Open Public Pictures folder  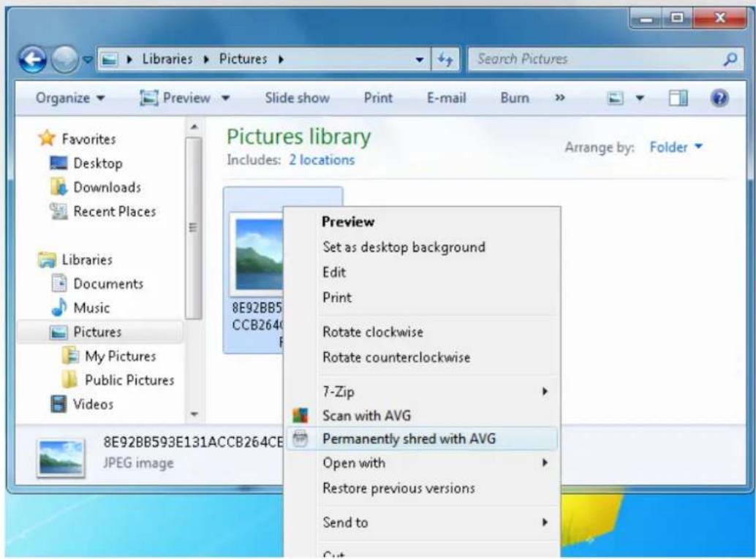coord(129,380)
